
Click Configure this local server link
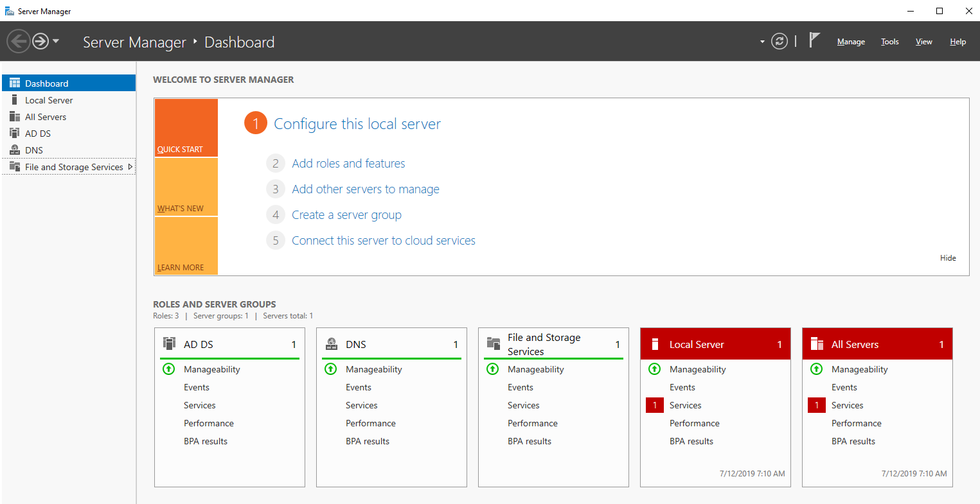coord(357,124)
